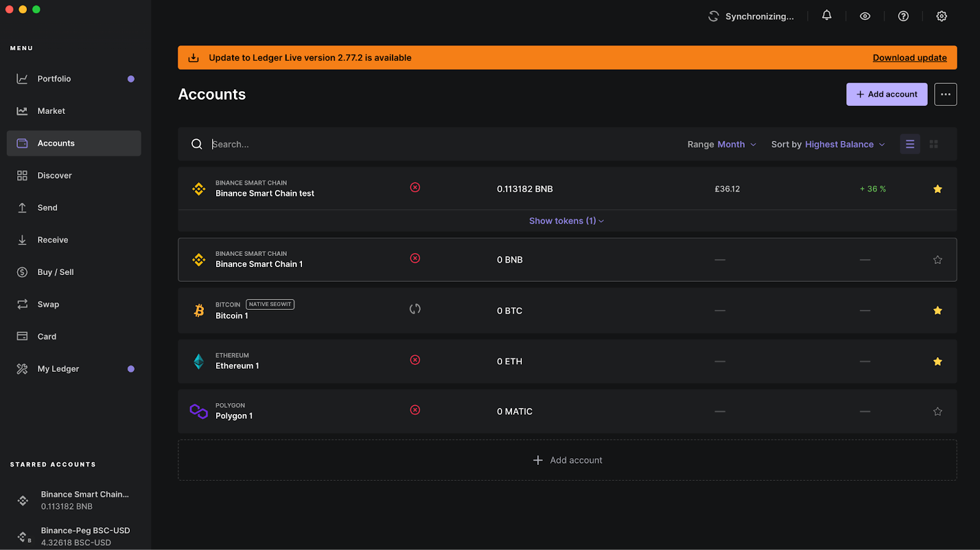Click the 0 MATIC balance
The image size is (980, 550).
click(x=514, y=412)
